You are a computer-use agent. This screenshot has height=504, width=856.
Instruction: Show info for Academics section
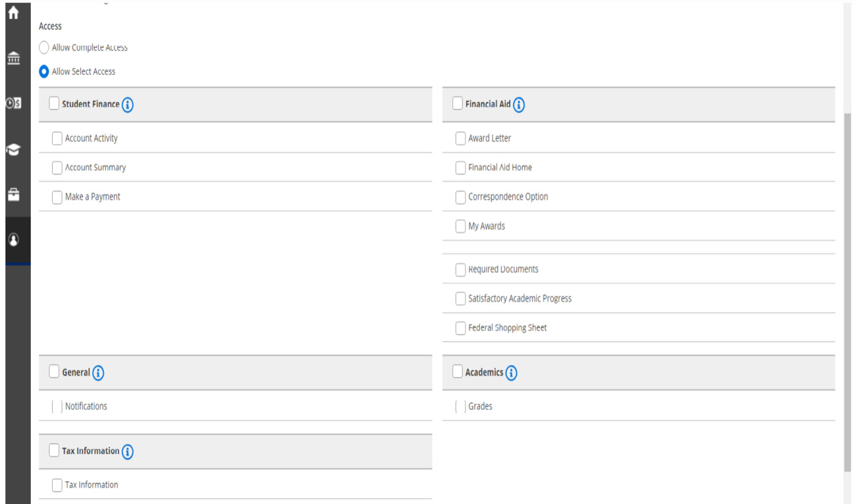pos(511,373)
